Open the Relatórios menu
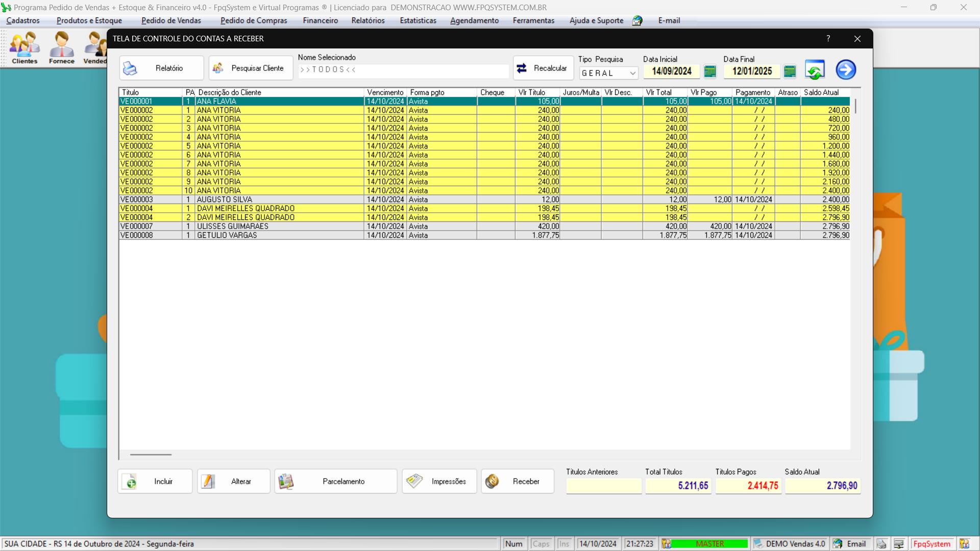The height and width of the screenshot is (551, 980). tap(368, 20)
